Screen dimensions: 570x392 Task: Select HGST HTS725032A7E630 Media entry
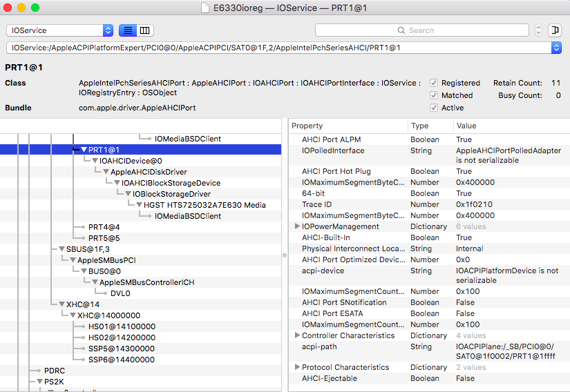205,205
